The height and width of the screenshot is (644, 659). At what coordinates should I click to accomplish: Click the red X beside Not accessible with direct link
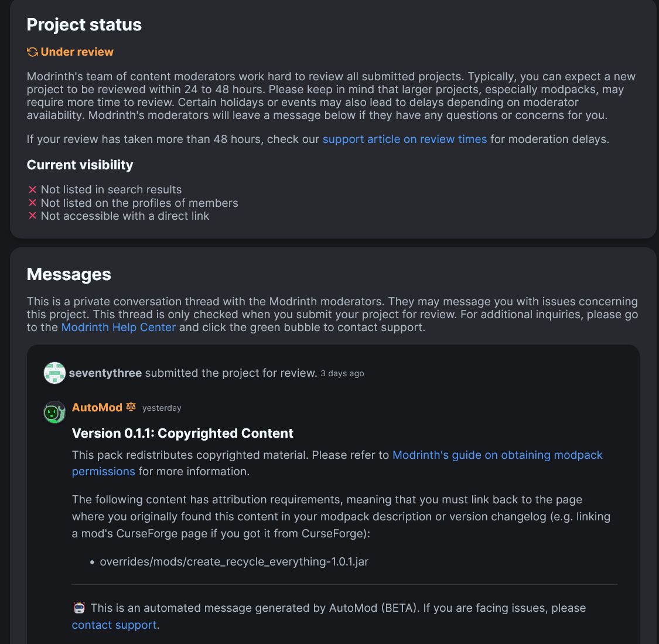coord(32,216)
